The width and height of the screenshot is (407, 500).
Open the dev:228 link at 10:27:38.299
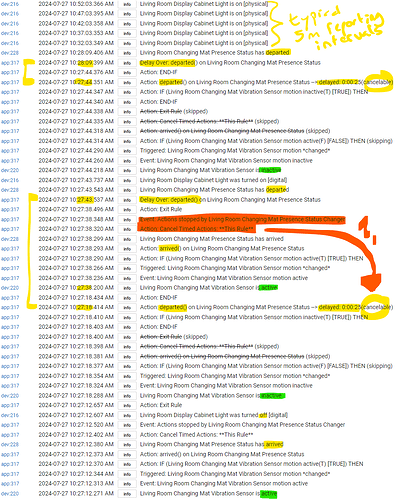[10, 239]
